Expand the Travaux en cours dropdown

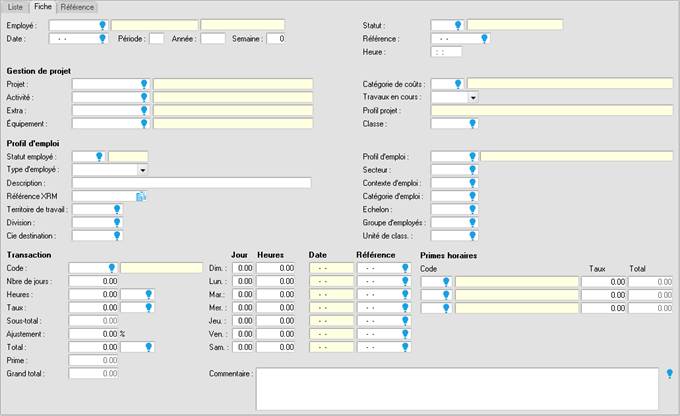473,98
